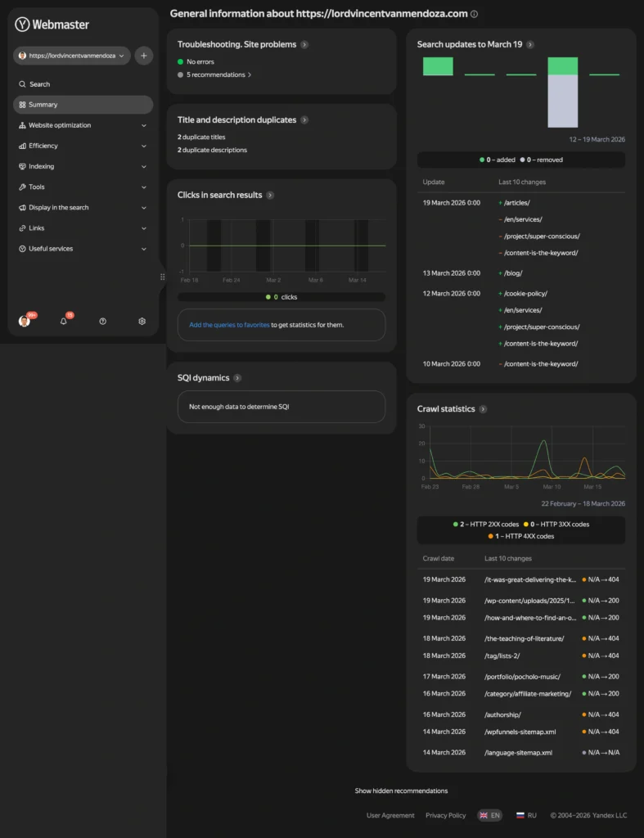Expand the Indexing chevron

[x=144, y=167]
